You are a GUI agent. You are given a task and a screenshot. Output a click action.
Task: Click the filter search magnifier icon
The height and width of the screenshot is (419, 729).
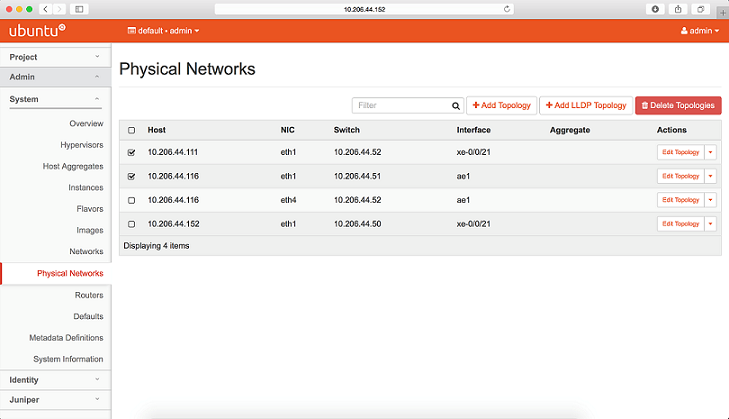click(456, 106)
